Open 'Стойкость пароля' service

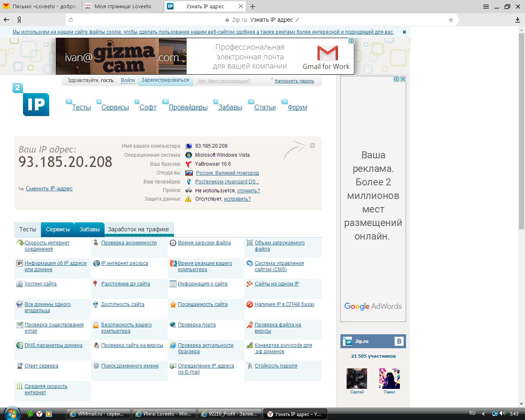pyautogui.click(x=276, y=366)
